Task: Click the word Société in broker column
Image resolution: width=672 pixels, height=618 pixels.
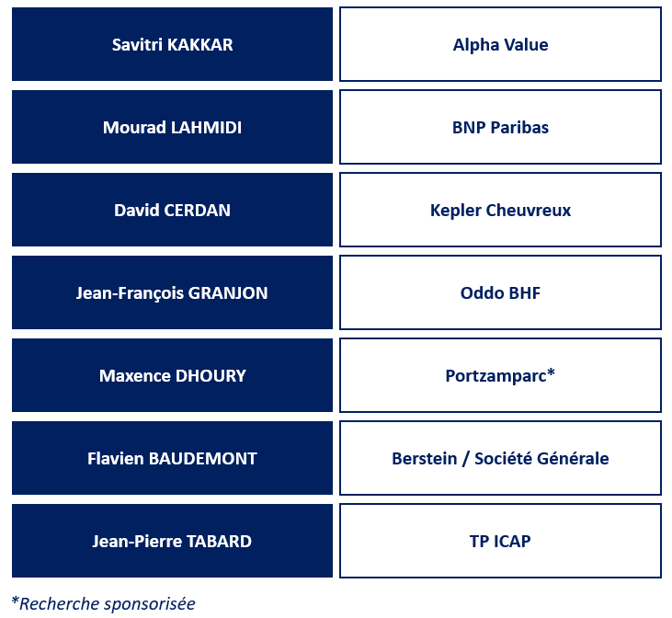Action: tap(503, 458)
